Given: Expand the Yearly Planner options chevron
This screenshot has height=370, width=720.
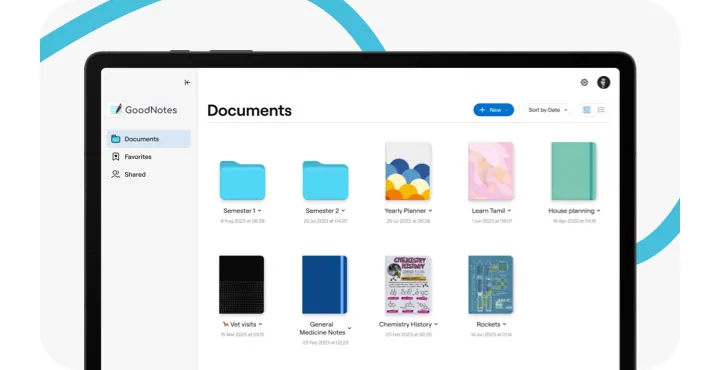Looking at the screenshot, I should (x=430, y=211).
